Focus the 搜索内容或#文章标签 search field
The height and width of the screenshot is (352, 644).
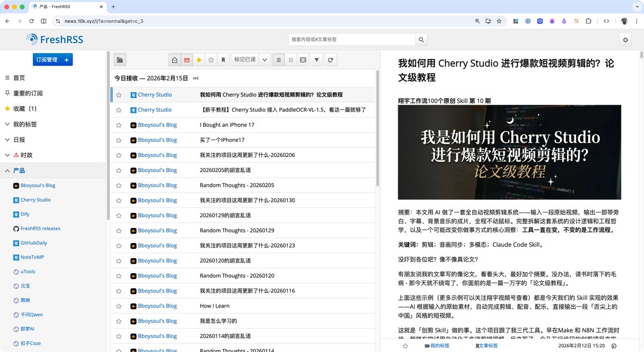pos(352,40)
